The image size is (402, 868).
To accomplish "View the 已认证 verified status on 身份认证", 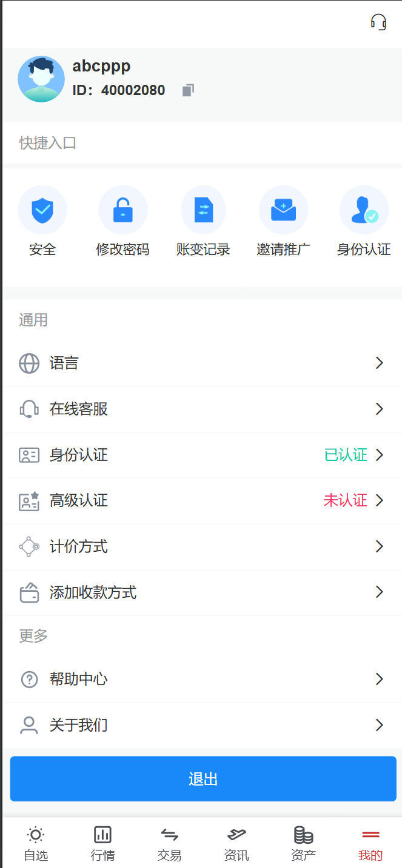I will (x=346, y=455).
